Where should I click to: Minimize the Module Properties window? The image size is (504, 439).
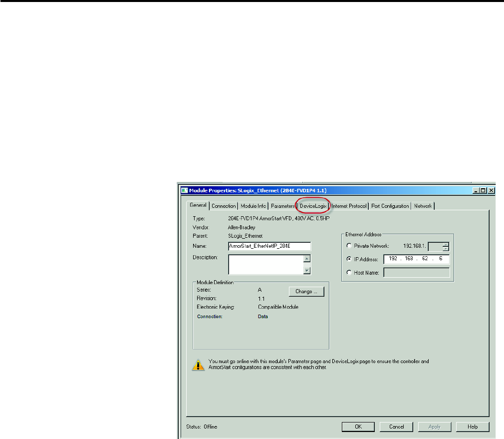coord(476,190)
